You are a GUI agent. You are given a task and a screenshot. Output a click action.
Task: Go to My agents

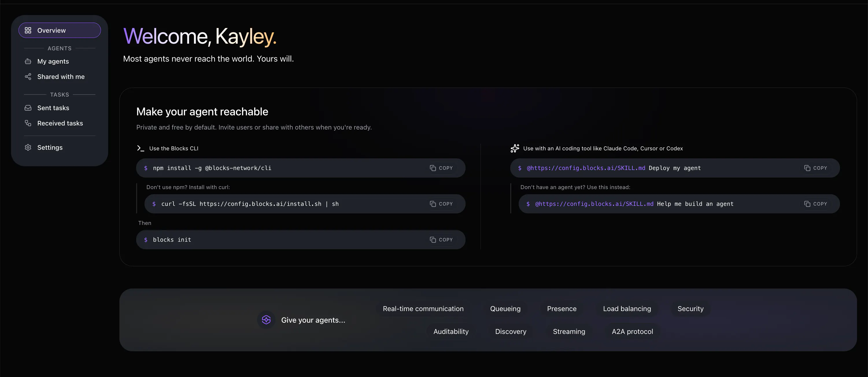point(60,61)
